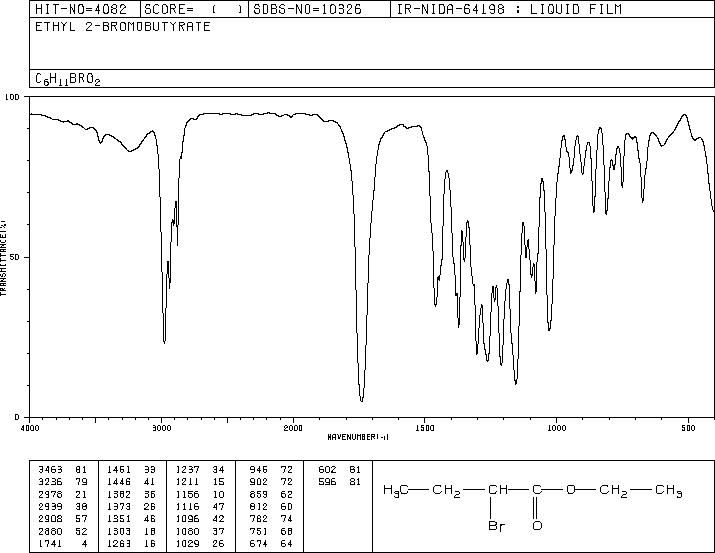Select peak table entry '782'
This screenshot has height=553, width=715.
259,519
